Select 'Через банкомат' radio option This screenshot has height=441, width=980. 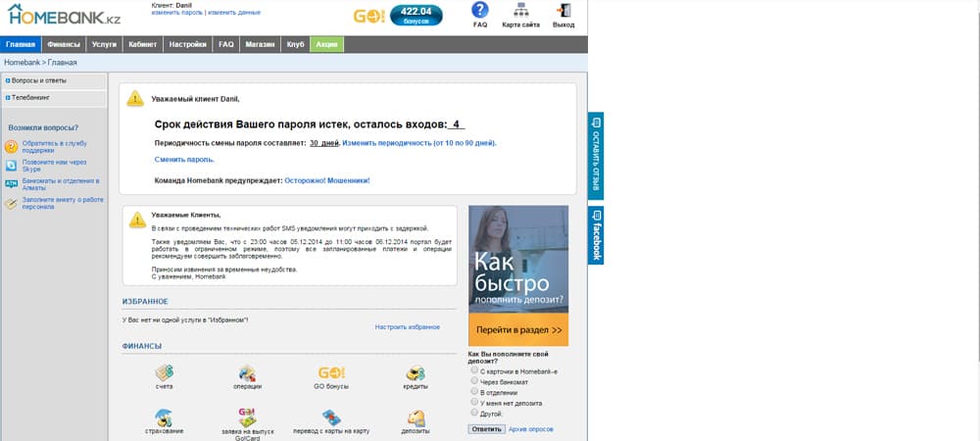(x=474, y=381)
